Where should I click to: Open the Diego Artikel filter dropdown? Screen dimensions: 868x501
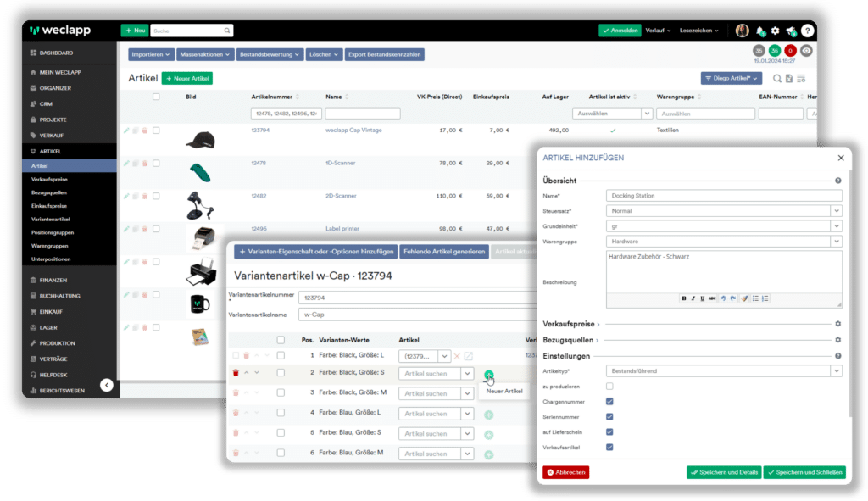click(732, 79)
